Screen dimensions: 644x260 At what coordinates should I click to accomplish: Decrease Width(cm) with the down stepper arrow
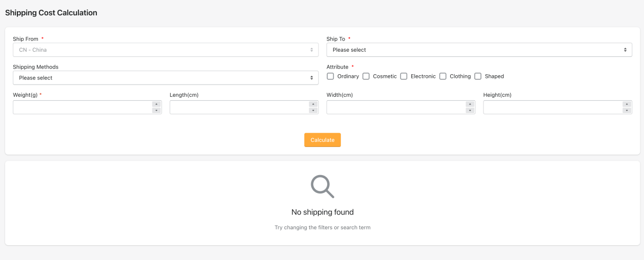[470, 110]
